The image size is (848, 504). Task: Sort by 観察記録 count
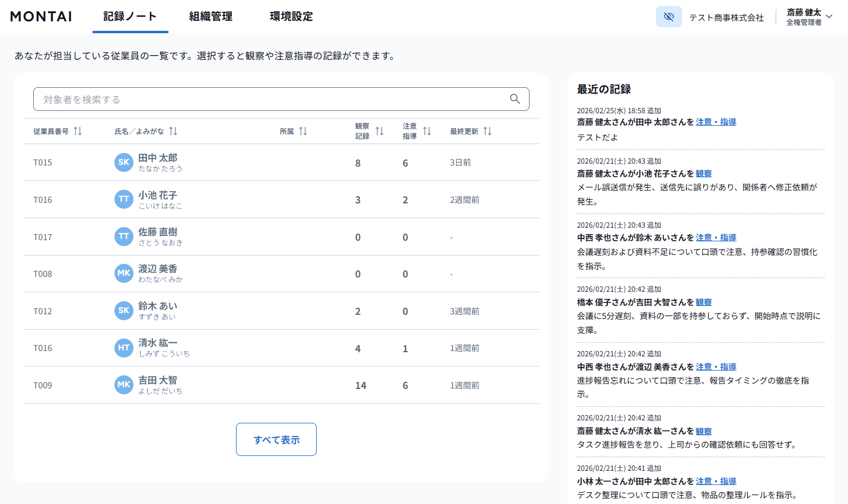coord(379,131)
